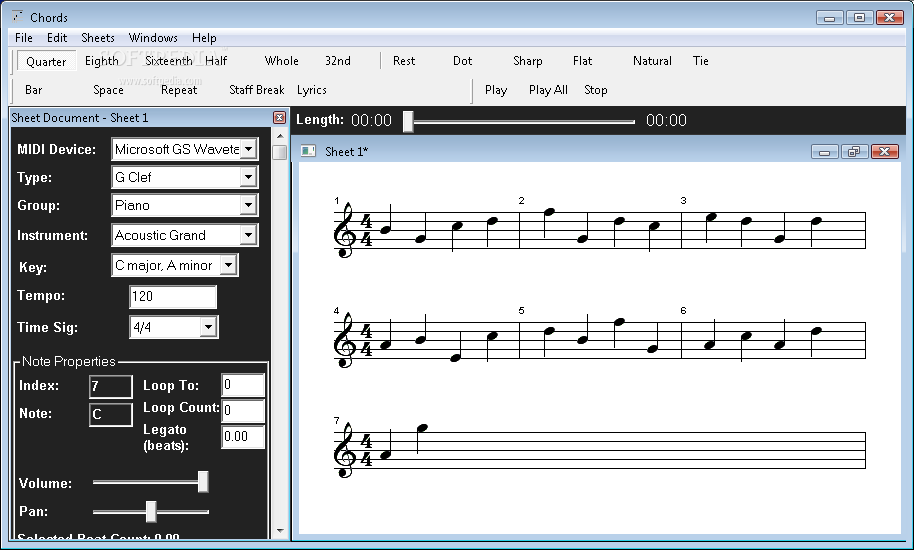Open the Type clef dropdown

click(x=248, y=177)
